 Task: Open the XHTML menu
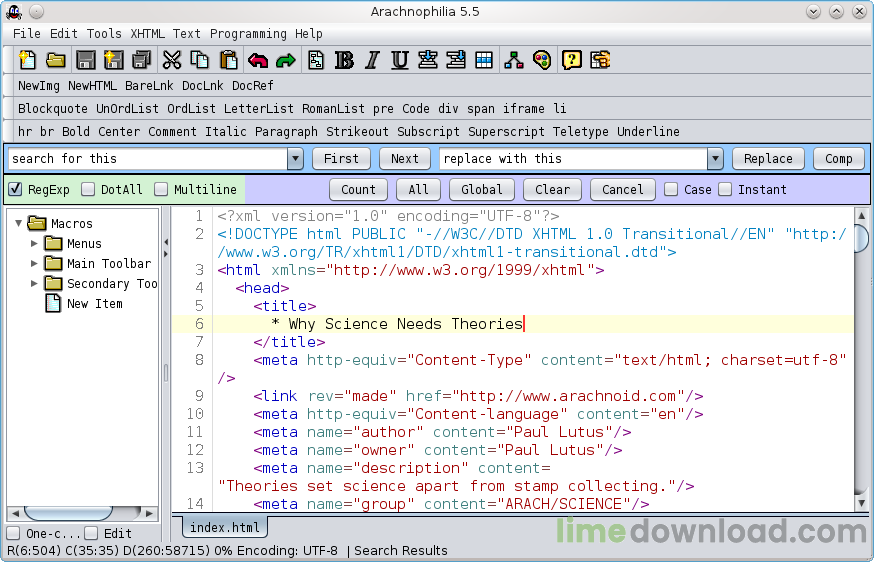coord(148,33)
